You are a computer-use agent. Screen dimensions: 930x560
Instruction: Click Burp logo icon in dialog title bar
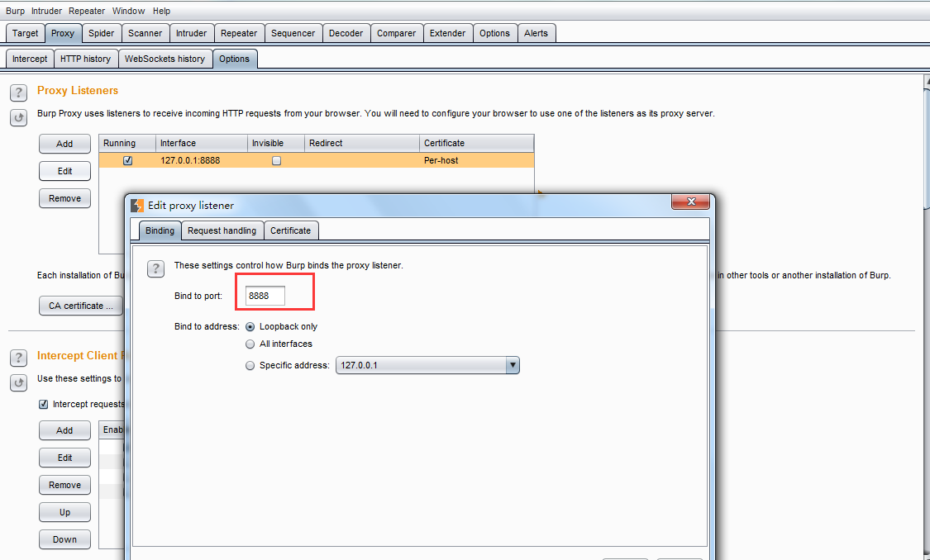137,206
